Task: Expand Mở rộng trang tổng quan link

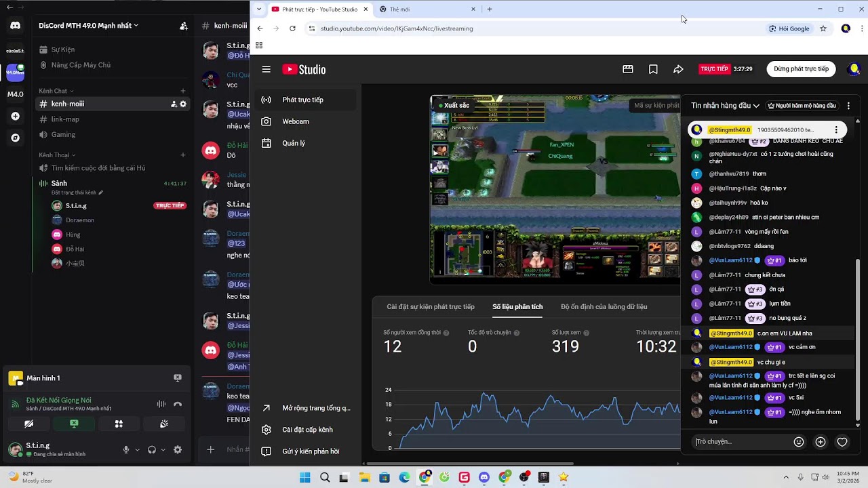Action: pos(305,408)
